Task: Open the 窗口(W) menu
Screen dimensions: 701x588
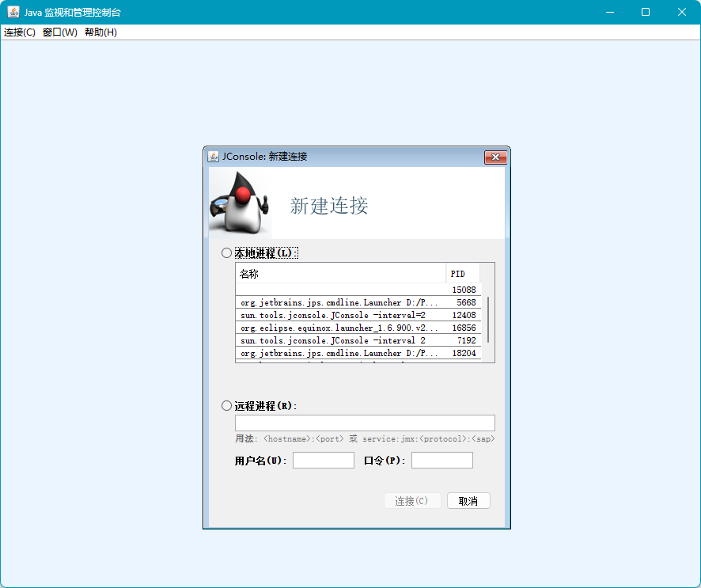Action: point(60,32)
